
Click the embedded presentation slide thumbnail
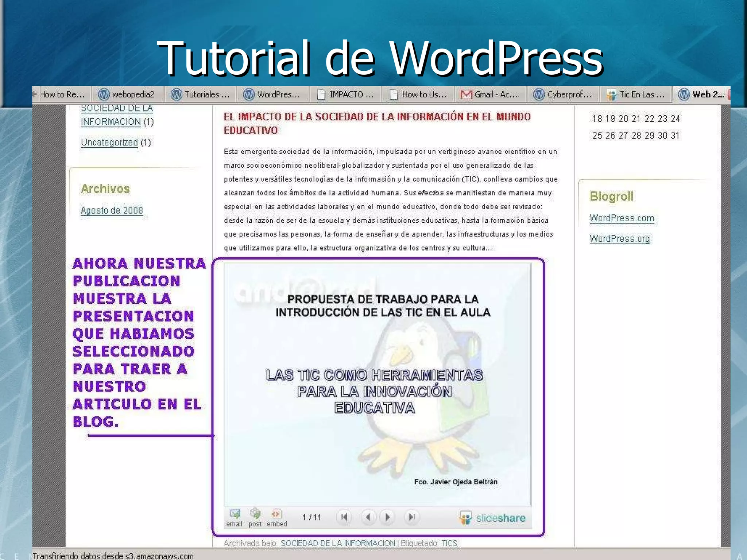click(378, 384)
